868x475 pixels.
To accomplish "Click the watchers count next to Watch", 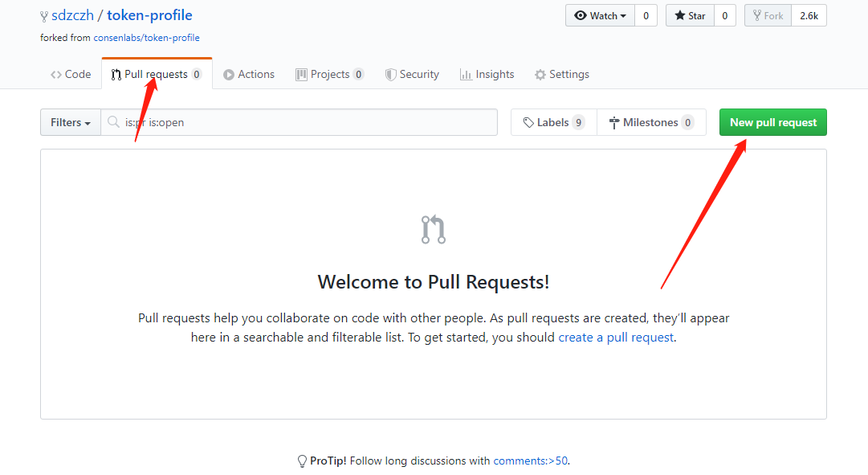I will click(x=646, y=15).
